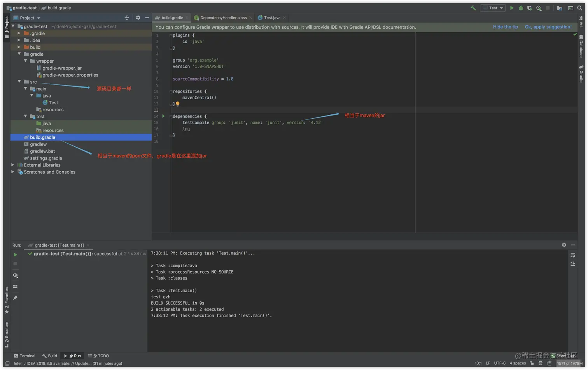Viewport: 588px width, 370px height.
Task: Click scroll to end icon in the run console
Action: tap(573, 264)
